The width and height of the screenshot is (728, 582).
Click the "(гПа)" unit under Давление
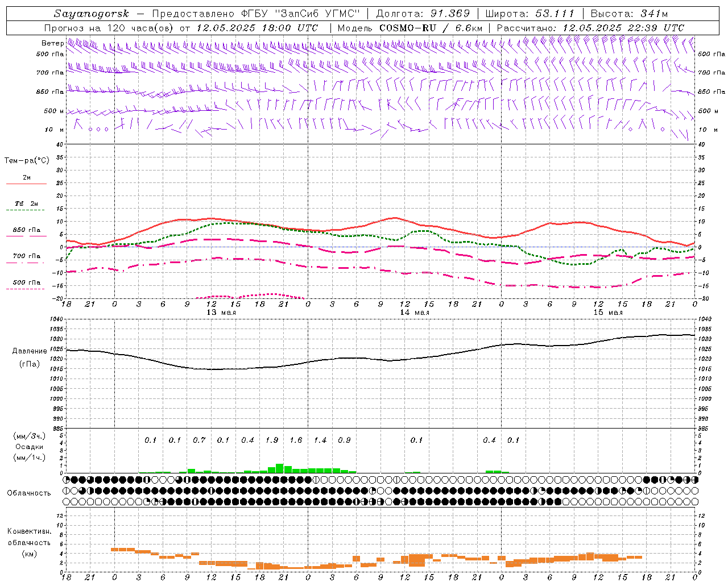point(30,364)
